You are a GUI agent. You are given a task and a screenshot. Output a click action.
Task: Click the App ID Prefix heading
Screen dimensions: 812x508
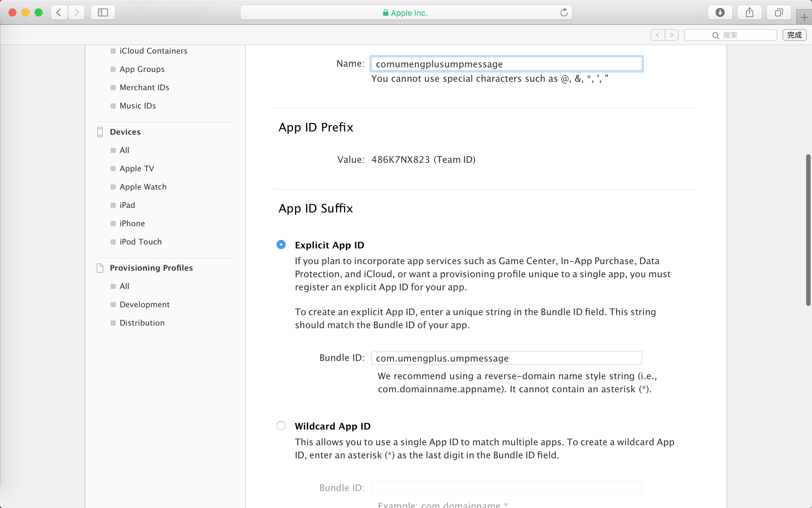316,127
